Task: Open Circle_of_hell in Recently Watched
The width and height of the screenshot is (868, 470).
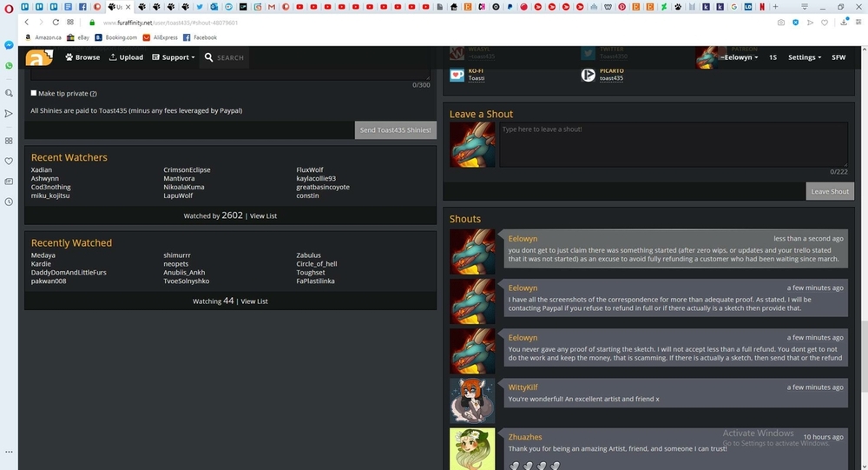Action: 317,264
